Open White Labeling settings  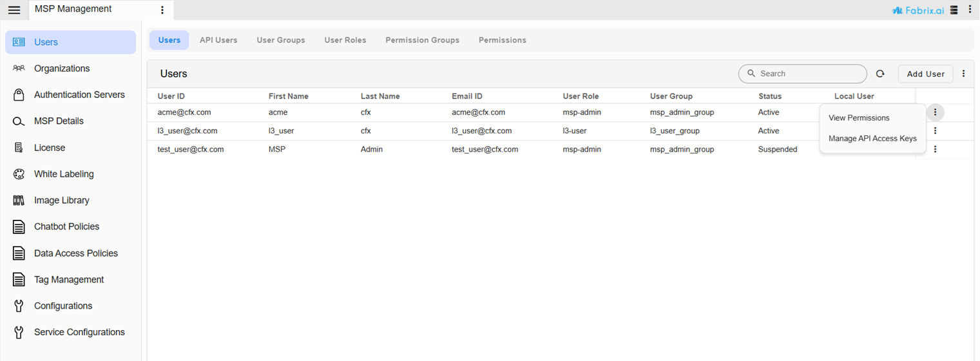click(x=71, y=174)
